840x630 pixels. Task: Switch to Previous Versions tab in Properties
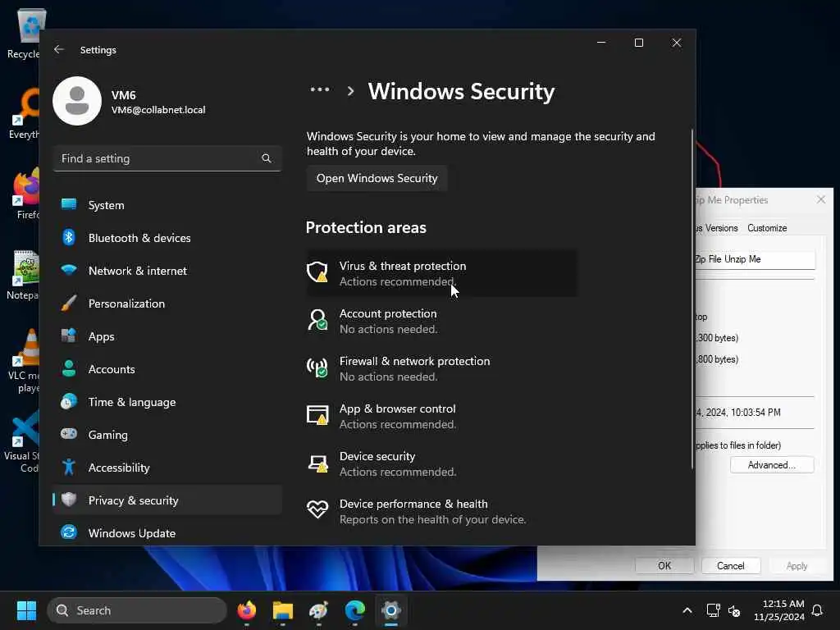pos(717,228)
